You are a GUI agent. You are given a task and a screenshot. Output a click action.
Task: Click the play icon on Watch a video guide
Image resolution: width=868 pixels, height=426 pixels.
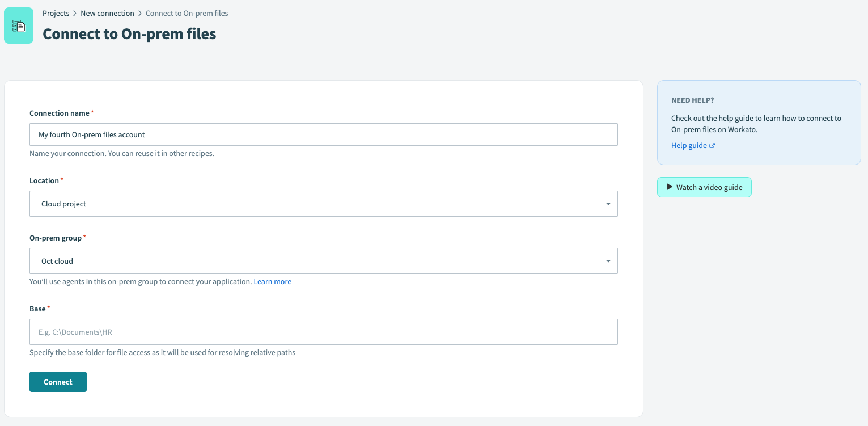click(x=668, y=187)
